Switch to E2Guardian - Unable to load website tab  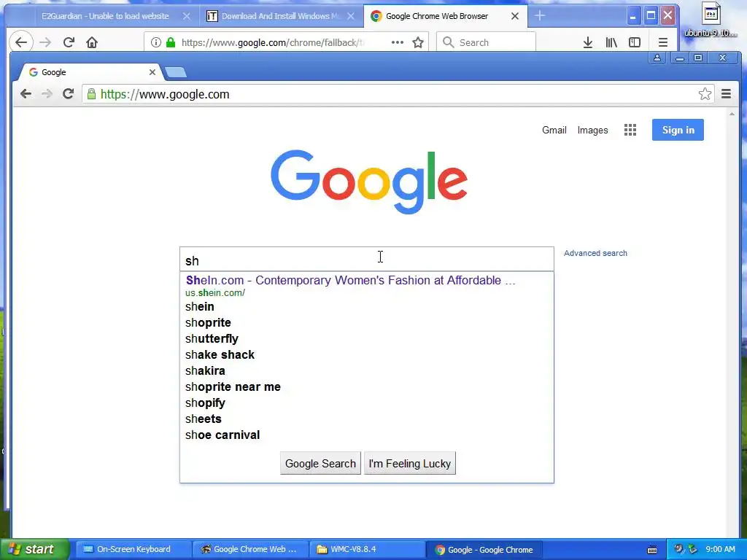(105, 16)
